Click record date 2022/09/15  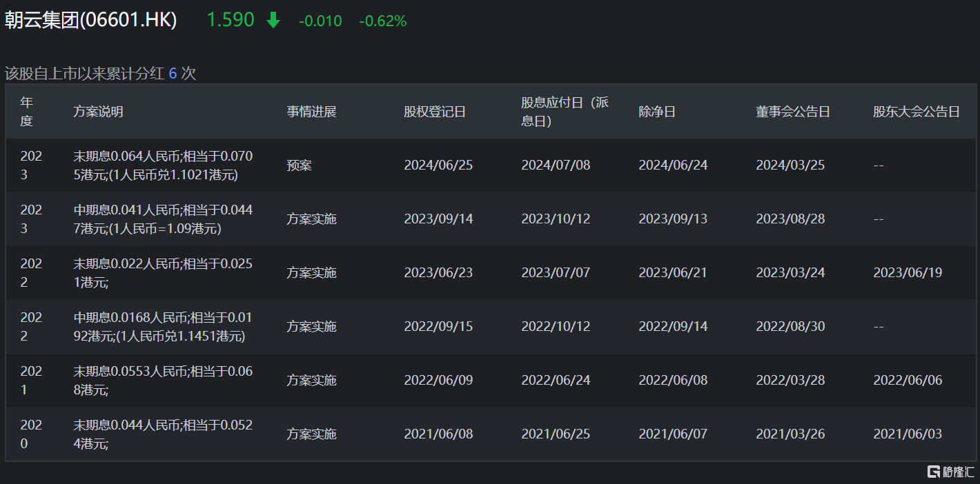pyautogui.click(x=438, y=327)
